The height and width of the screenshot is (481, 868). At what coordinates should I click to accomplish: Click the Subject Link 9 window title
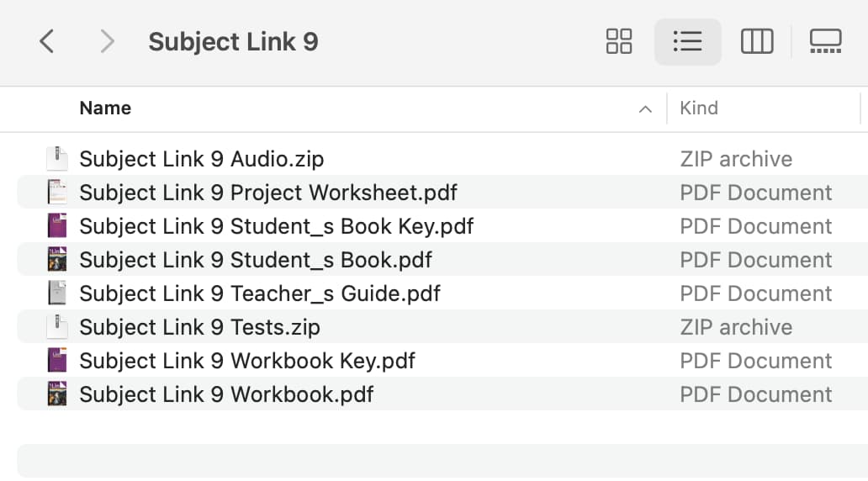233,41
